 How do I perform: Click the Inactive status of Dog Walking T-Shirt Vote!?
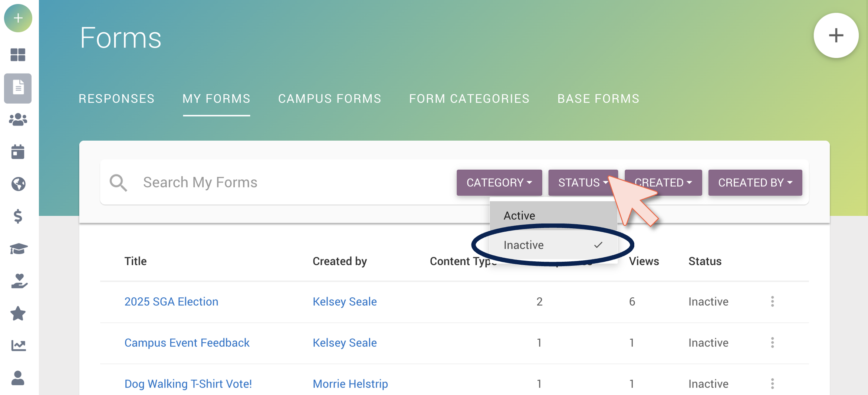pos(708,383)
